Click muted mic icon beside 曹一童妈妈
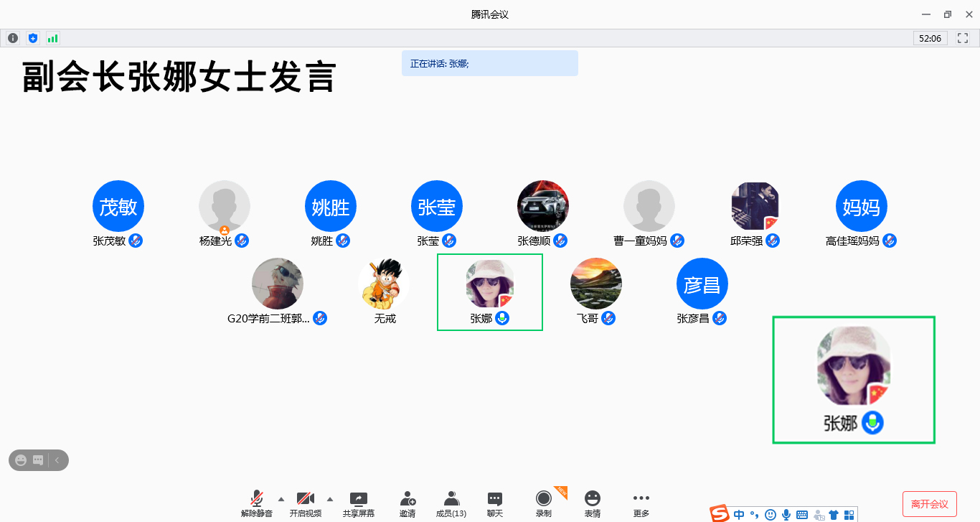 [x=677, y=241]
